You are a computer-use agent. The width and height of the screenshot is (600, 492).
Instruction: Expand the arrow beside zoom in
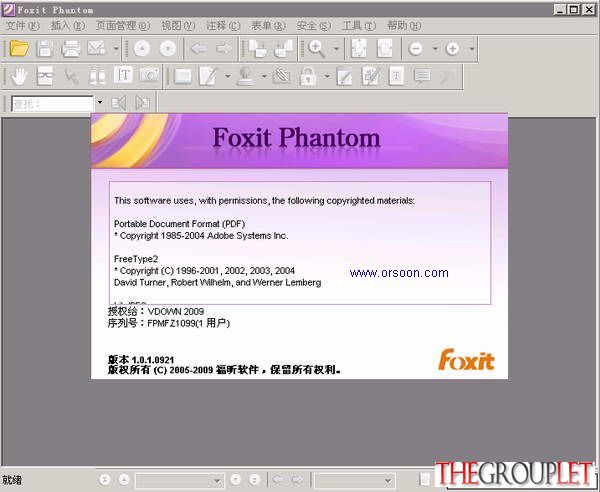pos(471,49)
